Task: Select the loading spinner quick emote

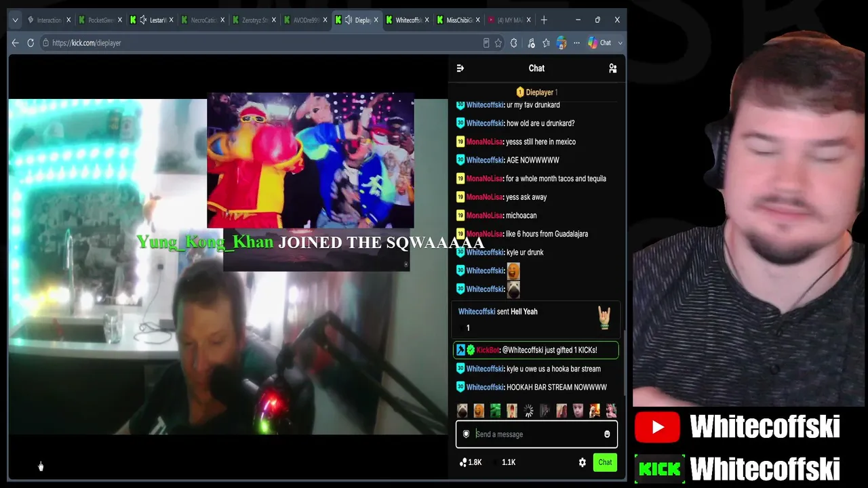Action: pos(528,411)
